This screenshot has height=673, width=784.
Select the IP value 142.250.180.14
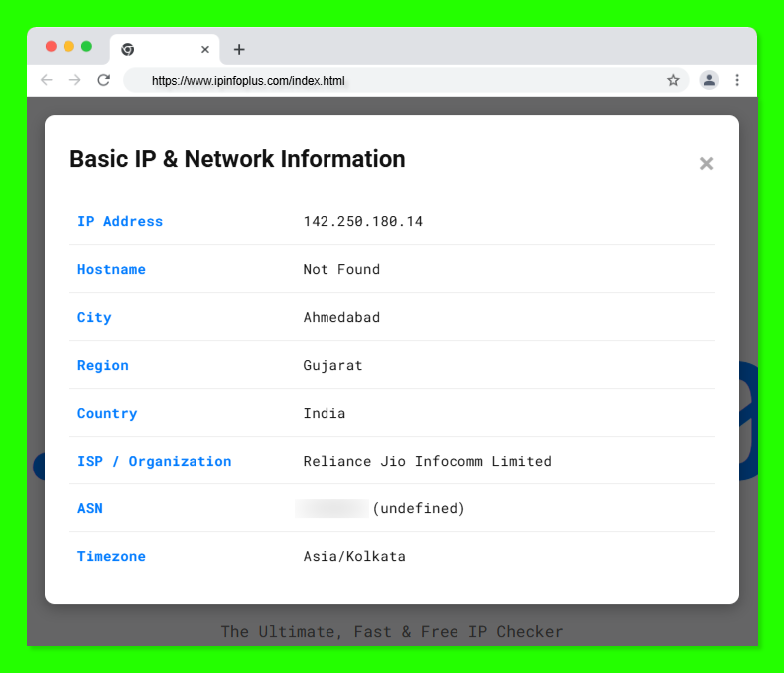[362, 221]
